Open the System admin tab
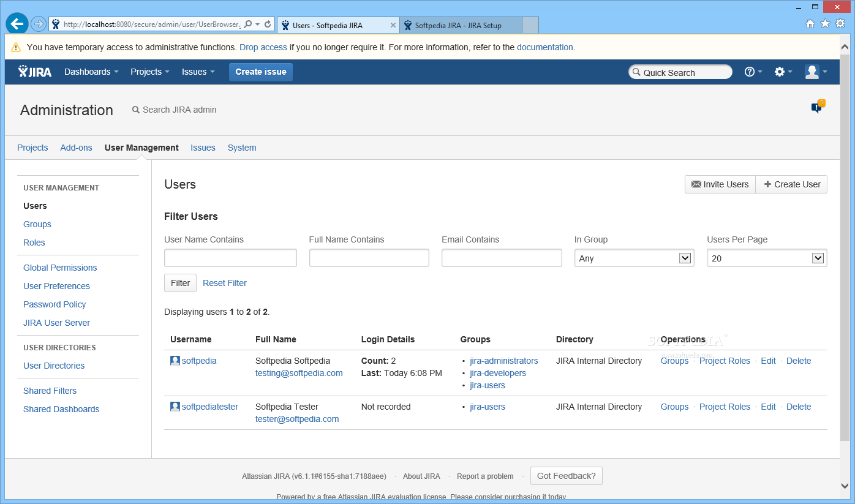 tap(242, 148)
